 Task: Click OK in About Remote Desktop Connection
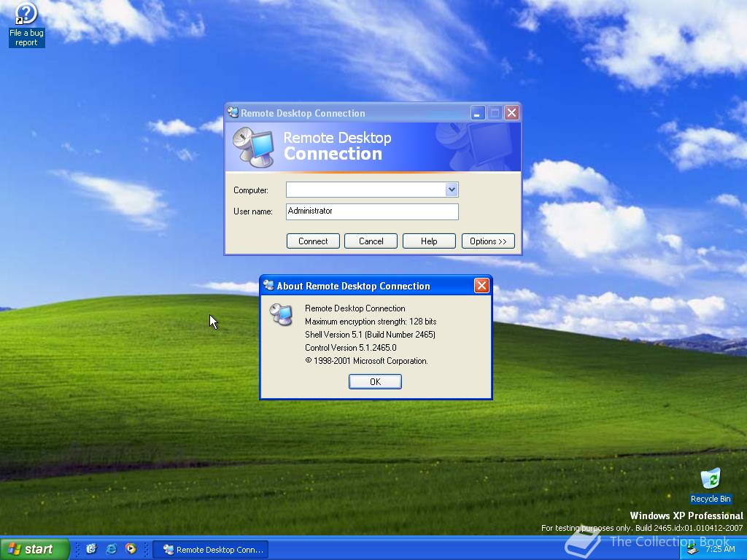click(x=375, y=381)
